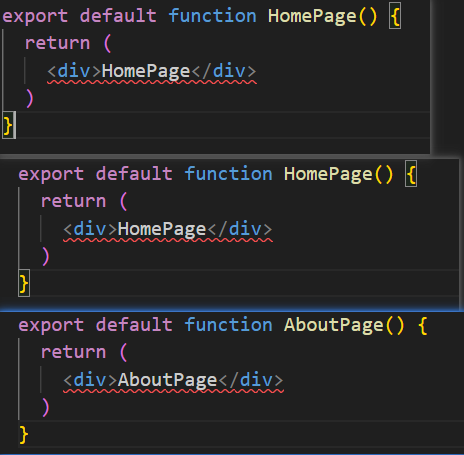Click the AboutPage function name
Viewport: 464px width, 455px height.
334,325
